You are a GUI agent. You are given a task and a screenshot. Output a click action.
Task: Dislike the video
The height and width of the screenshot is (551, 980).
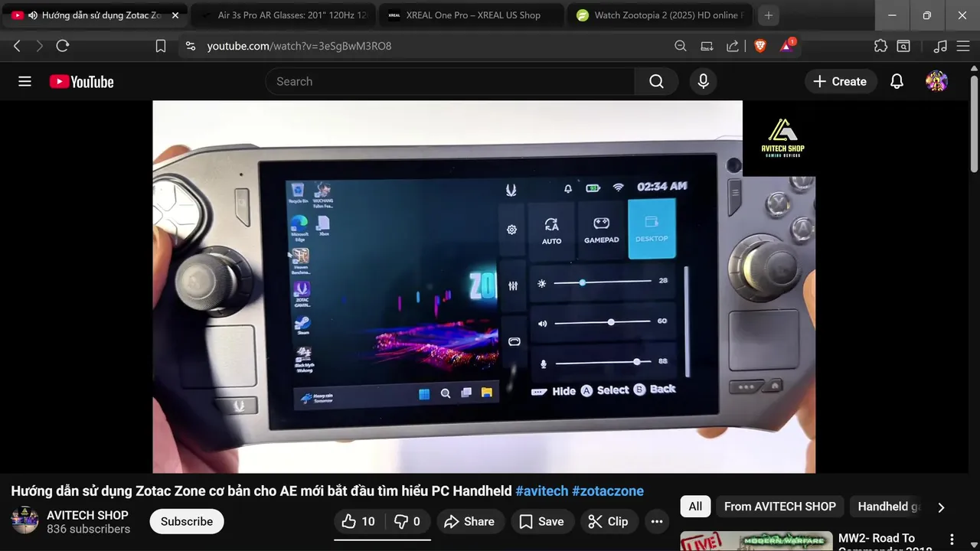tap(407, 521)
